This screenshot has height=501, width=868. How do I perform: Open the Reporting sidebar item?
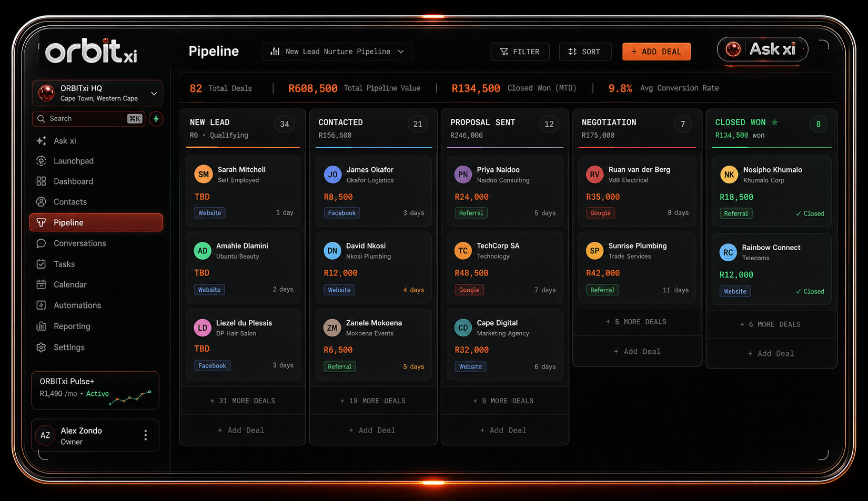click(96, 326)
